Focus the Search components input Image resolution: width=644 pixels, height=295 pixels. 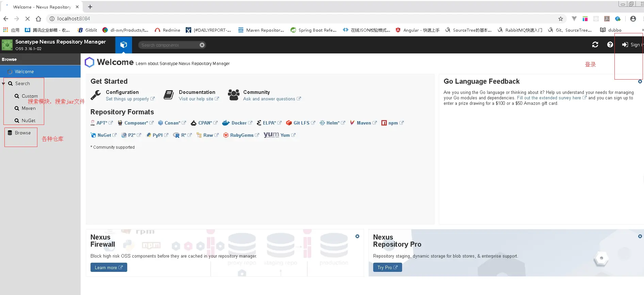tap(169, 45)
